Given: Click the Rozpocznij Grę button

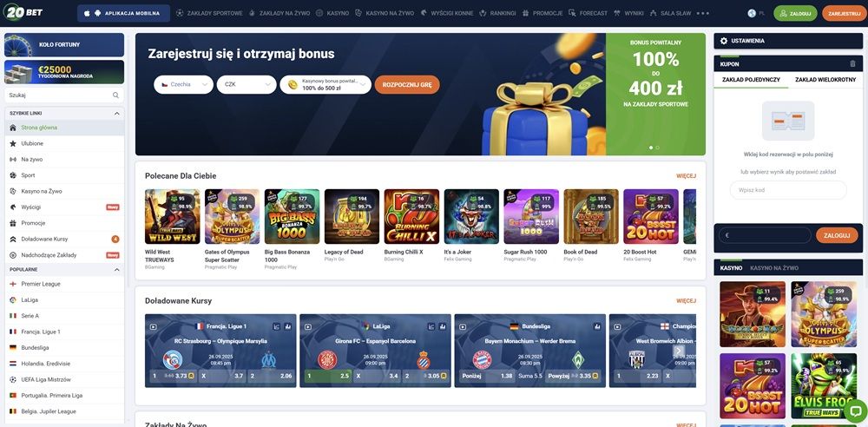Looking at the screenshot, I should (407, 85).
